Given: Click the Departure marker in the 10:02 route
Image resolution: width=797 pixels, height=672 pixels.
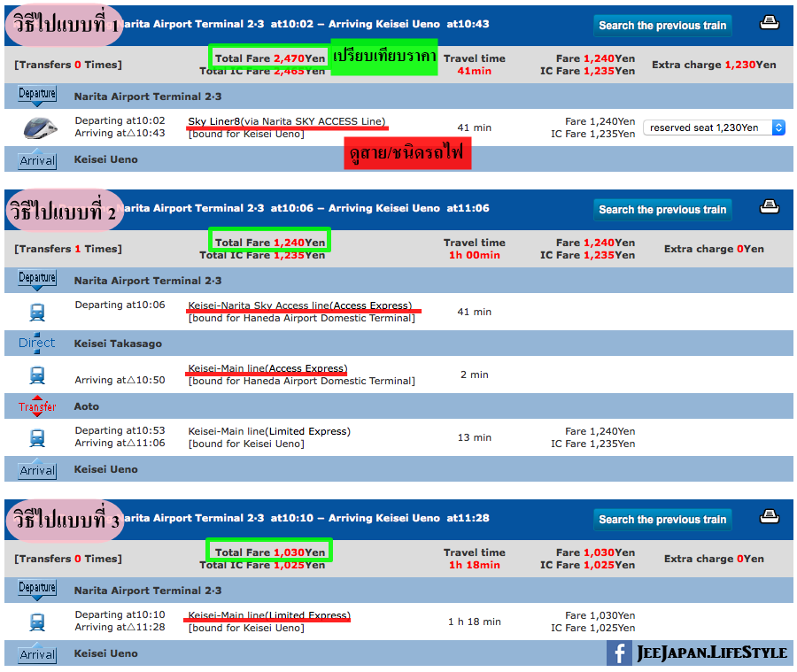Looking at the screenshot, I should coord(37,96).
